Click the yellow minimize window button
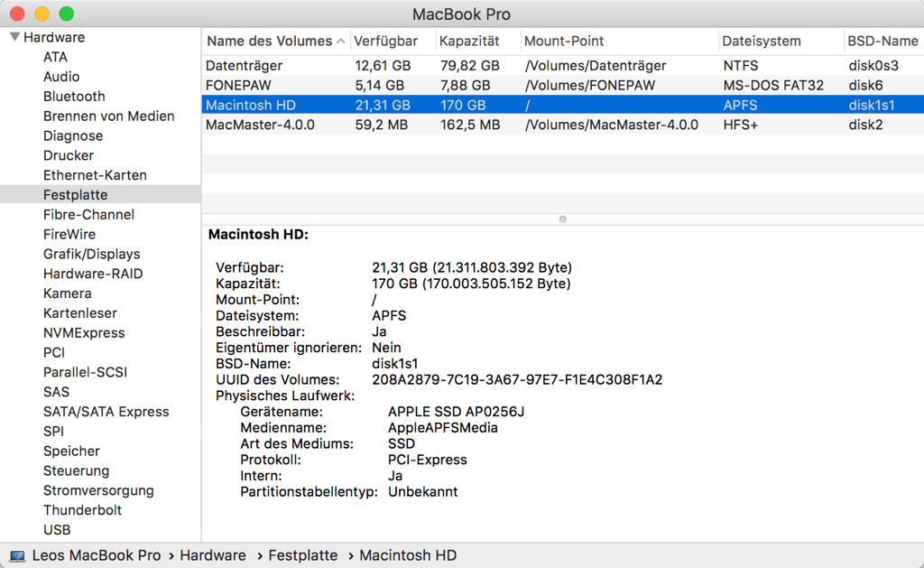 pos(42,14)
